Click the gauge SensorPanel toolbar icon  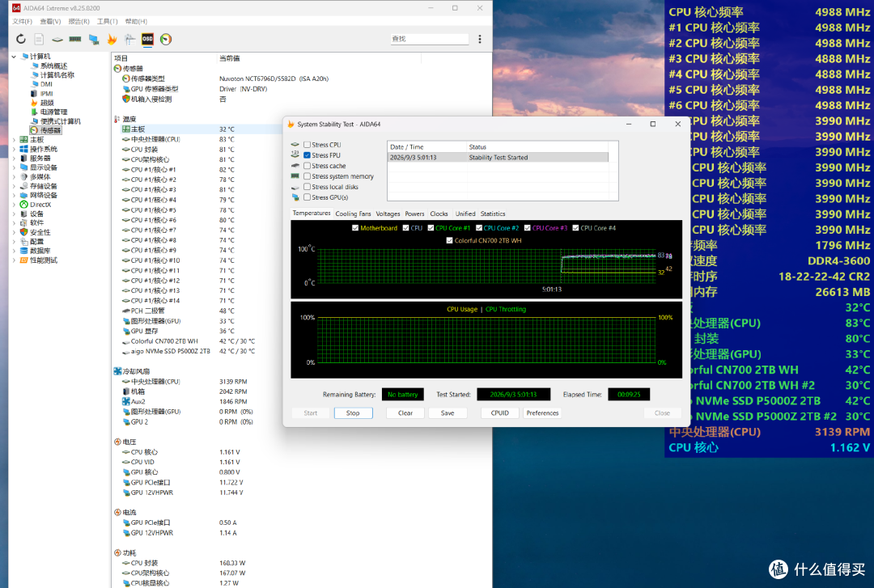[166, 39]
